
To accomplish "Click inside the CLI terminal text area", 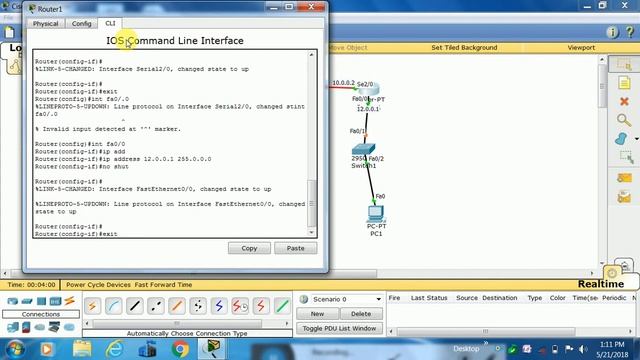I will click(x=170, y=144).
